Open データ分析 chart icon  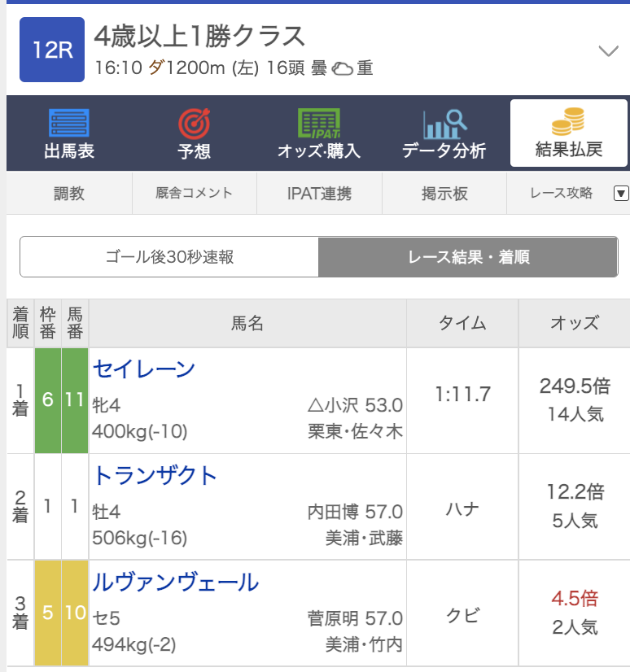click(444, 124)
